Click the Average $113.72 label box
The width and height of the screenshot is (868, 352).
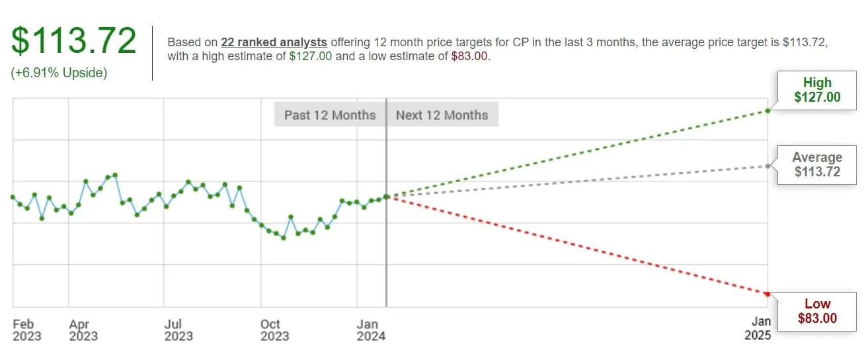817,165
